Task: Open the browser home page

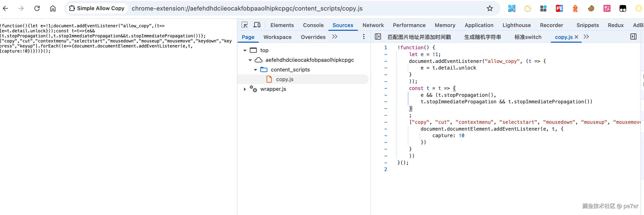Action: 53,9
